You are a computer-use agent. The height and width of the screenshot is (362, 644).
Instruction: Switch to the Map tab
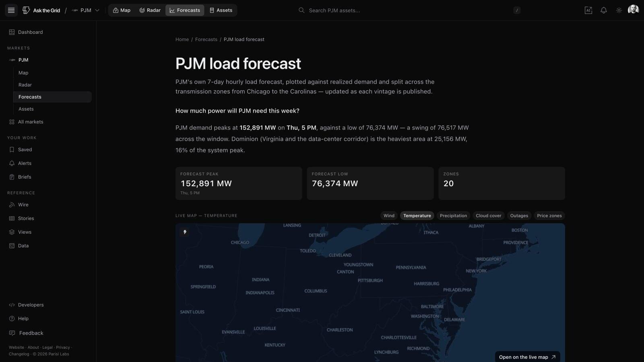pyautogui.click(x=122, y=10)
